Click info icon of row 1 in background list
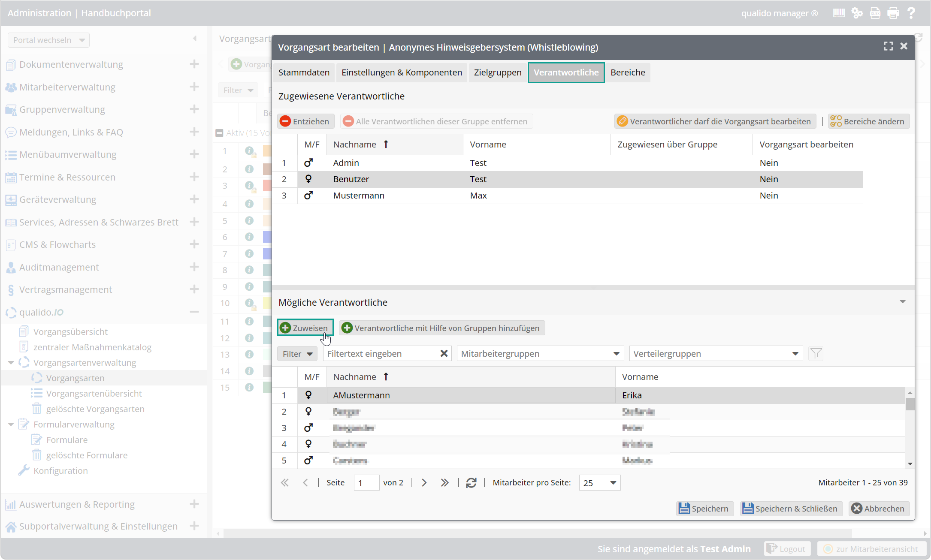Viewport: 931px width, 560px height. [249, 151]
